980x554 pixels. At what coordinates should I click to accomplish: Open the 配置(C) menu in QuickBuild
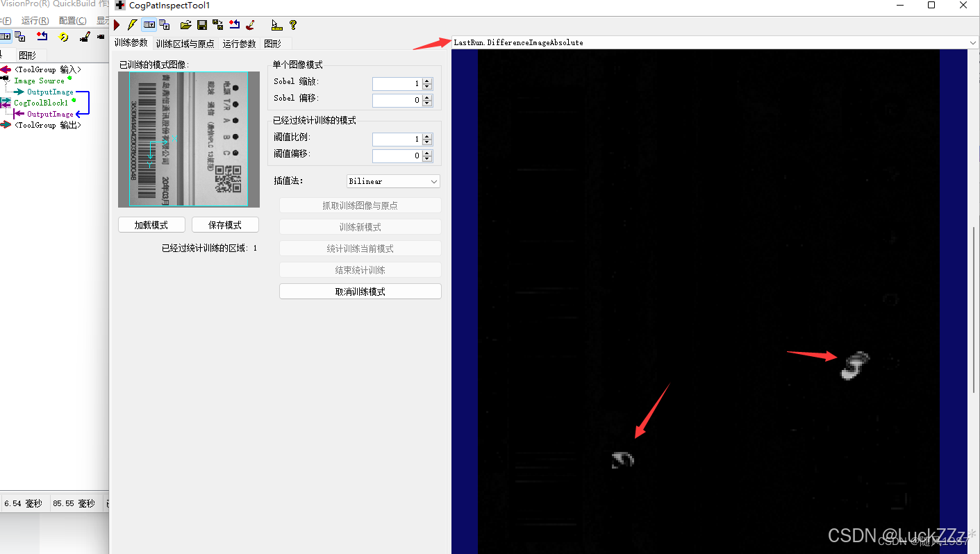[73, 21]
